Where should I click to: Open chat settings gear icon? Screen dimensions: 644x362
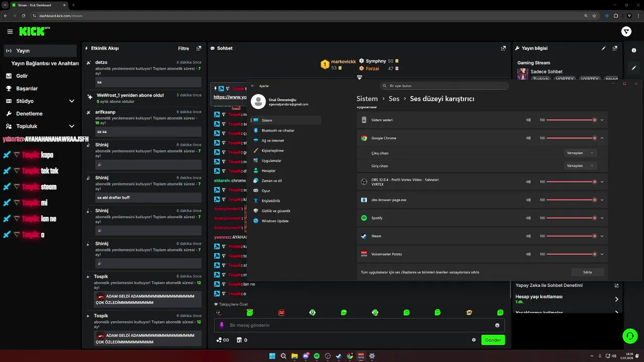tap(474, 340)
